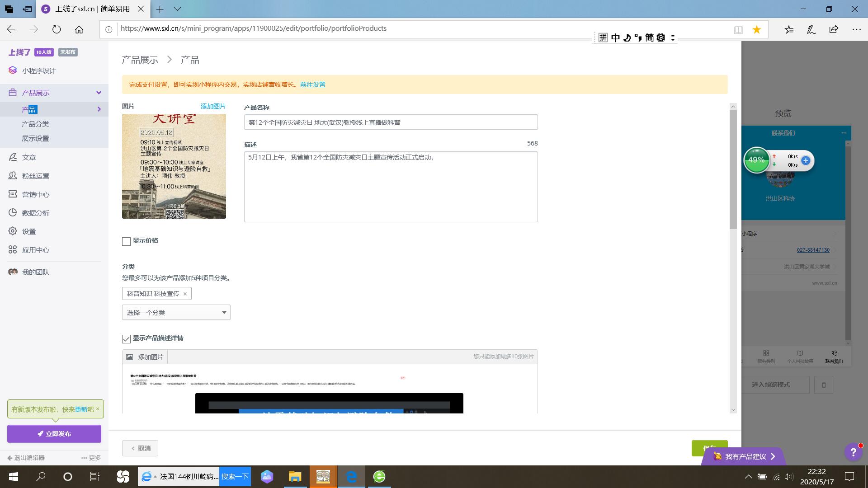Uncheck 显示产品描述详情 checkbox
Viewport: 868px width, 488px height.
tap(126, 339)
